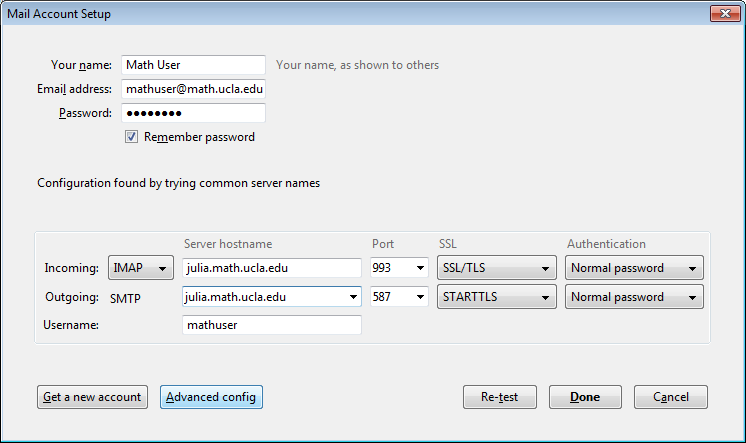Viewport: 746px width, 443px height.
Task: Click the Re-test button
Action: 500,397
